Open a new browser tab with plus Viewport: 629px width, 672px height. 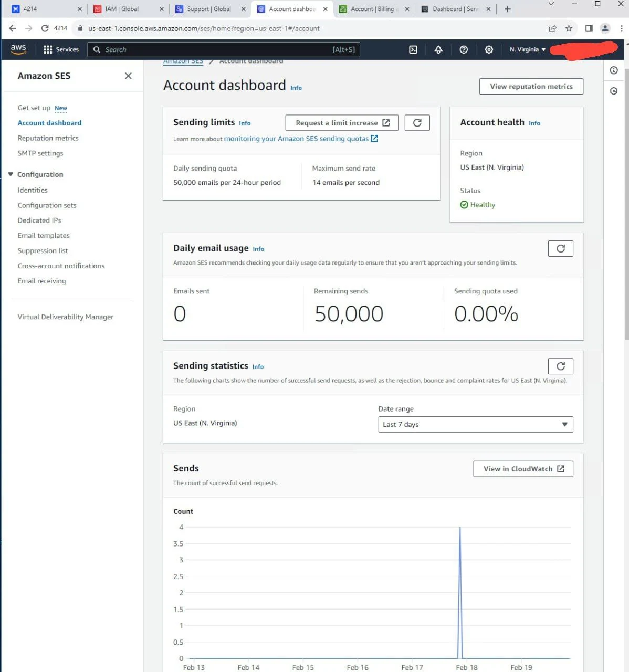click(508, 9)
